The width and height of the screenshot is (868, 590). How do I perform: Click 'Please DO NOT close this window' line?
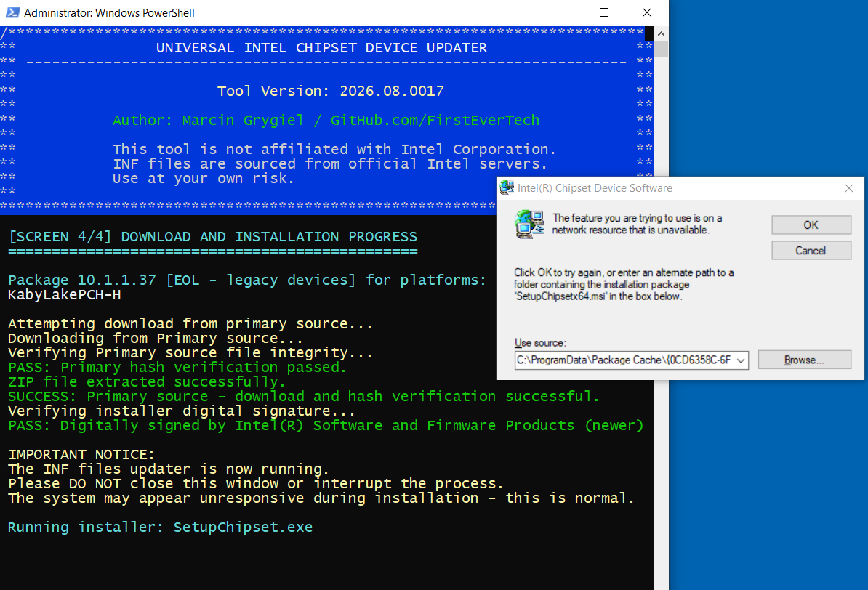(256, 484)
